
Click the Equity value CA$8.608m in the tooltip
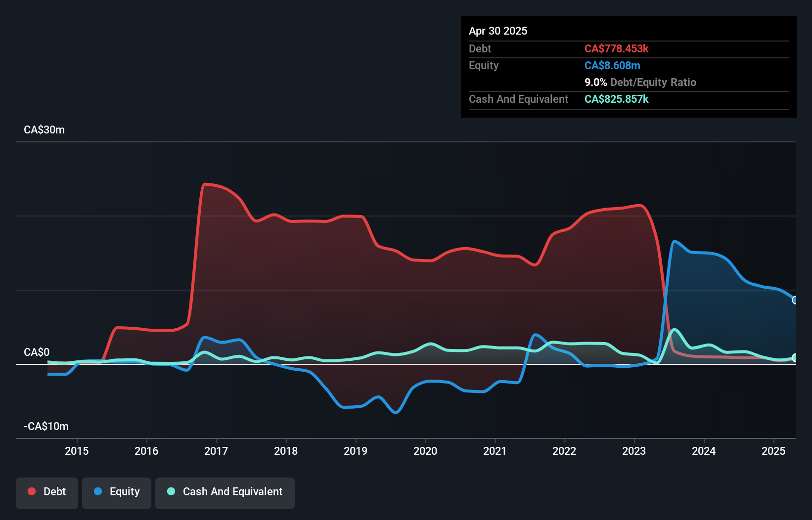[612, 65]
